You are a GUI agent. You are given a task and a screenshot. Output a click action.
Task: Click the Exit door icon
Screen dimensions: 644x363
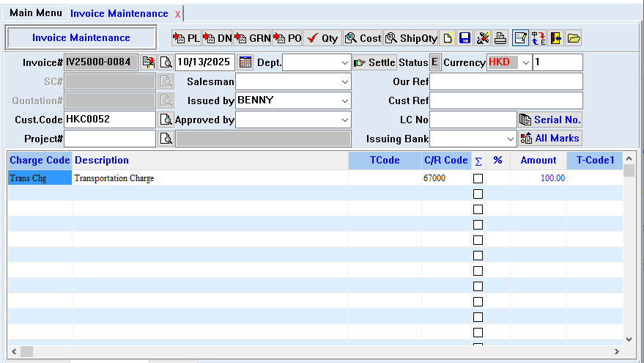556,38
